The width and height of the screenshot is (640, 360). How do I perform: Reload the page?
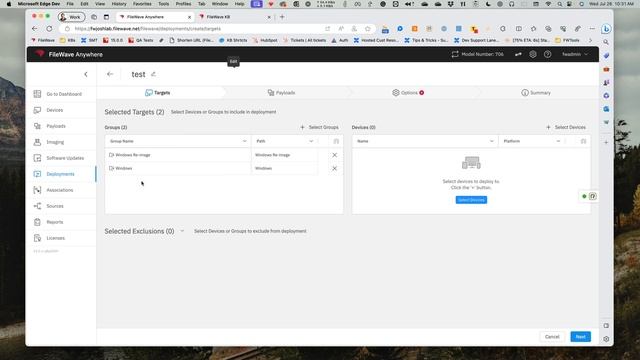49,29
